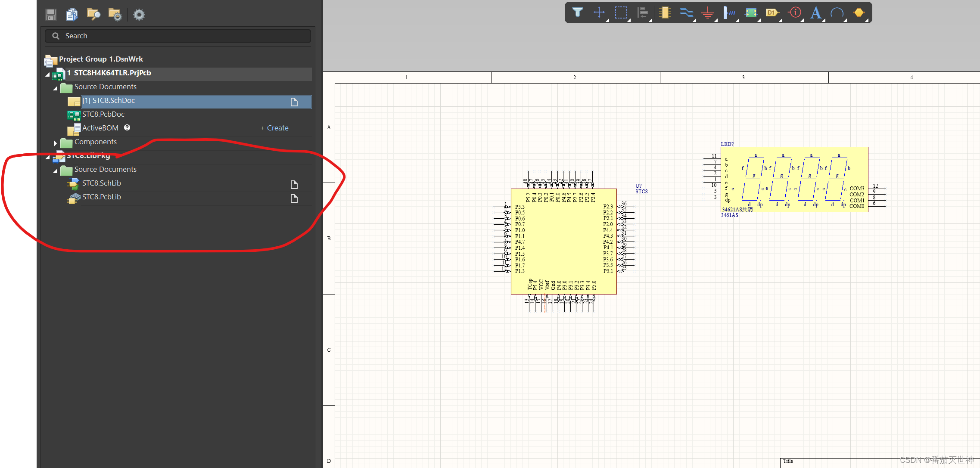Viewport: 980px width, 468px height.
Task: Click the Place Part component icon
Action: [665, 12]
